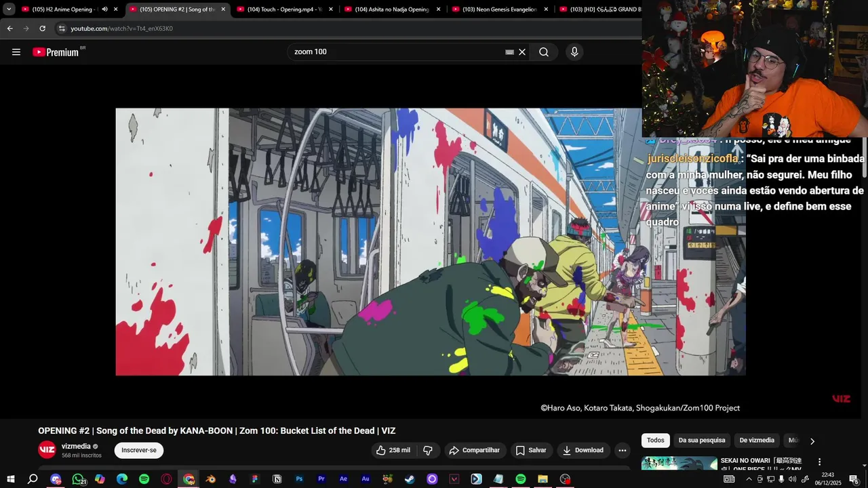Click the Zom 100 video player
This screenshot has height=488, width=868.
[431, 242]
